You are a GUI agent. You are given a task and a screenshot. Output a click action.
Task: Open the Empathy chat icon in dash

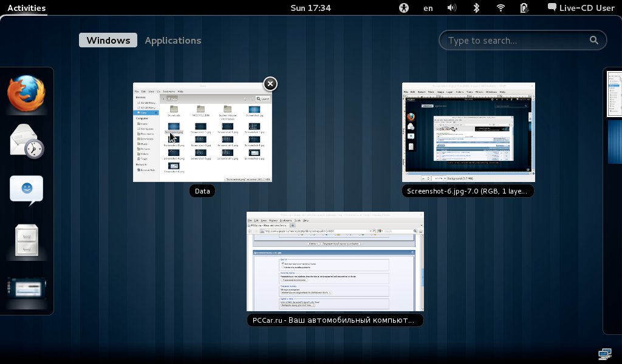27,190
